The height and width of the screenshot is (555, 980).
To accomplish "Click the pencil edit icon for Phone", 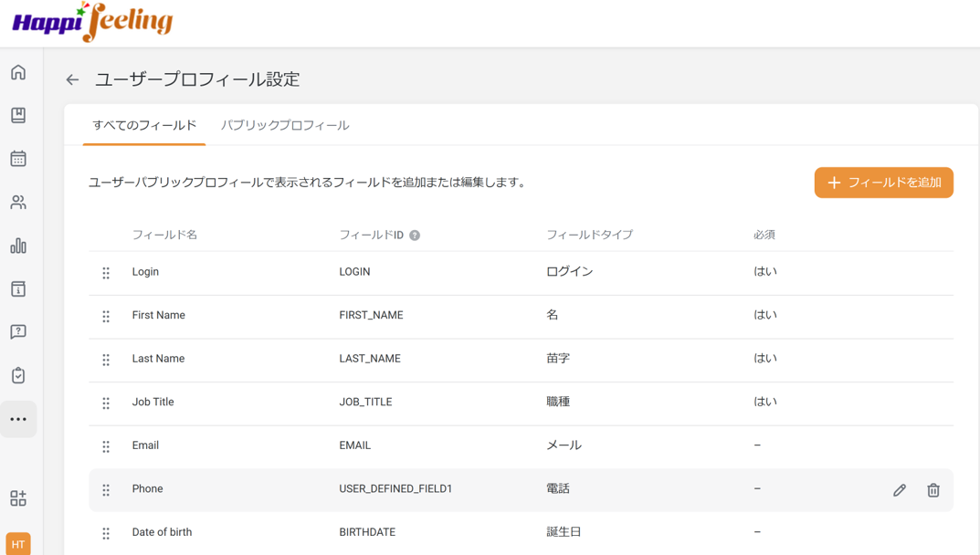I will [x=900, y=490].
